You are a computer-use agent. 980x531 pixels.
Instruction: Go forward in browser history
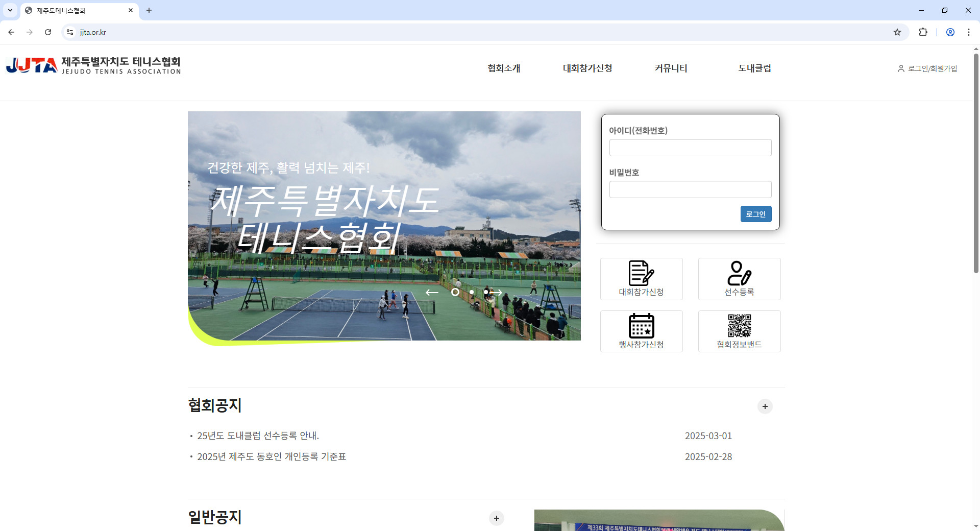coord(30,32)
